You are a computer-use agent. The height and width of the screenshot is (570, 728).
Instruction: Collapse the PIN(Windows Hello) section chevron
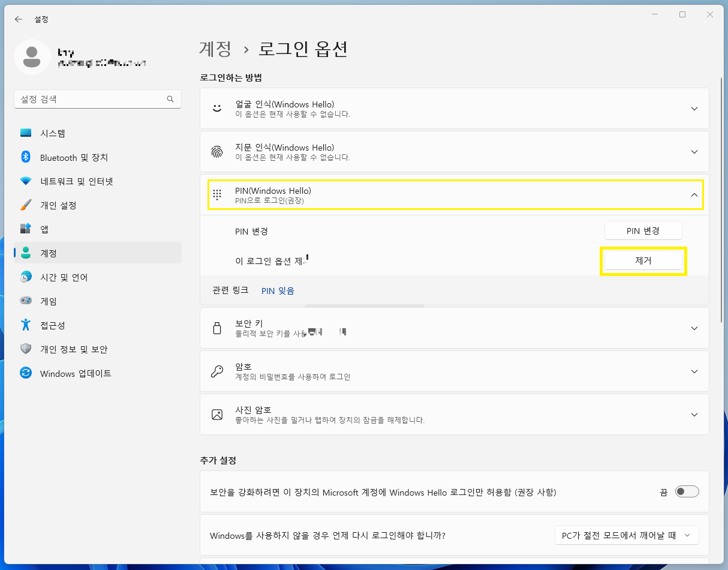(694, 195)
